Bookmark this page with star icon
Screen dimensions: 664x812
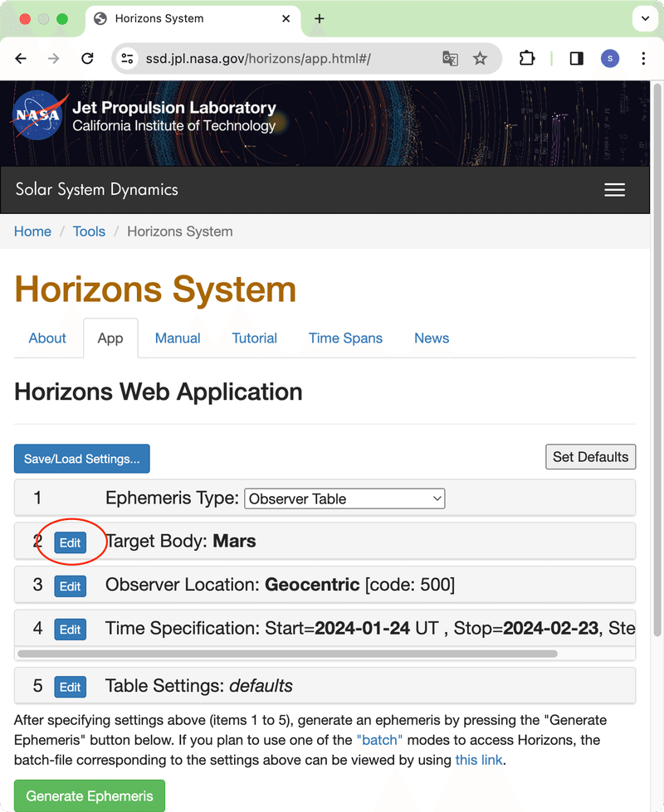point(480,58)
